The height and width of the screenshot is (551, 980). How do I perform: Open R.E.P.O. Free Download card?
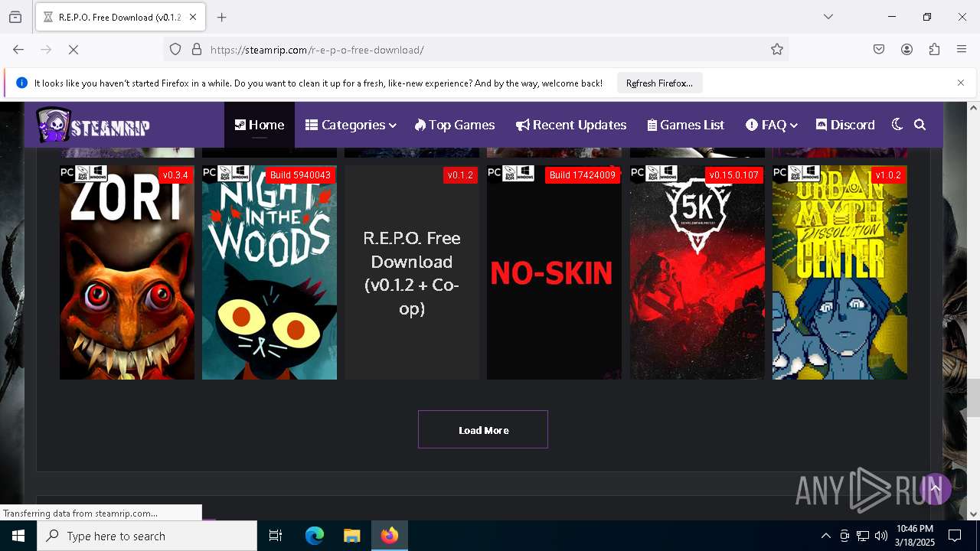[x=412, y=272]
